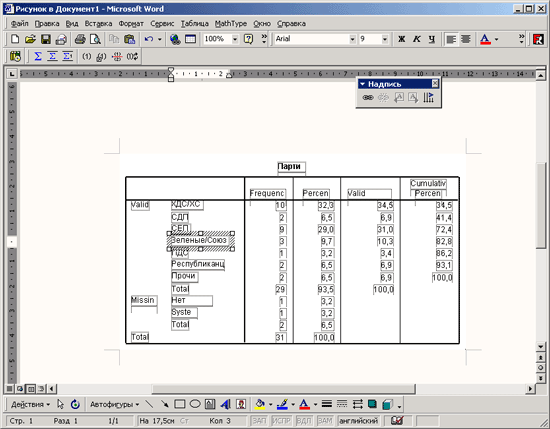Viewport: 550px width, 429px height.
Task: Open the Формат menu
Action: point(131,24)
